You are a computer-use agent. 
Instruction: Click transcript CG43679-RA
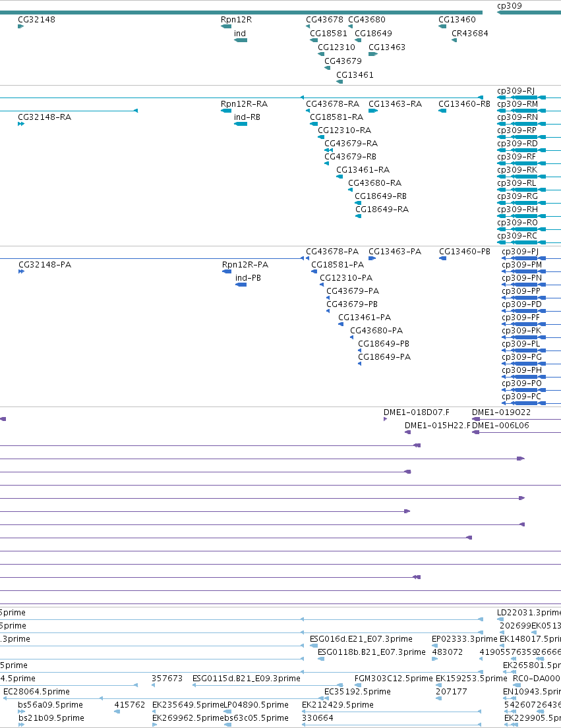point(351,144)
